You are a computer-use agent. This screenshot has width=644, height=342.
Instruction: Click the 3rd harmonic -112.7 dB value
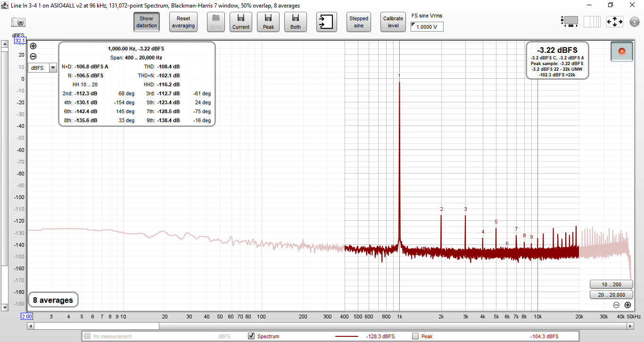(x=168, y=93)
